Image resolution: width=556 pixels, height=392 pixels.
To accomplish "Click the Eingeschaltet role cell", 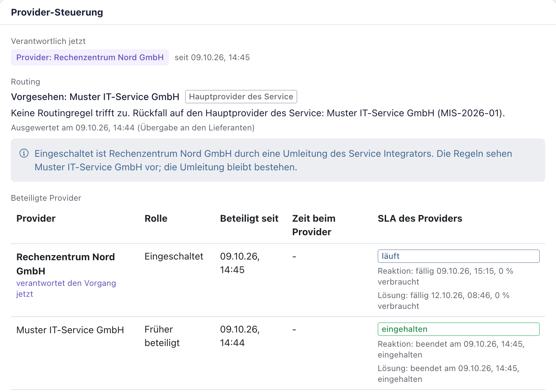I will coord(174,256).
